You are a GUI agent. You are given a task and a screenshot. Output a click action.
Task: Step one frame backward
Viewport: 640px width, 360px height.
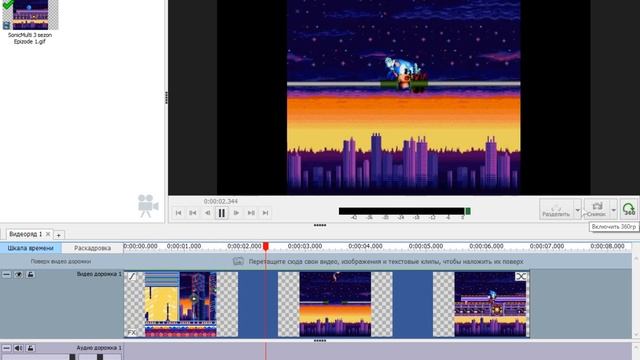coord(207,213)
